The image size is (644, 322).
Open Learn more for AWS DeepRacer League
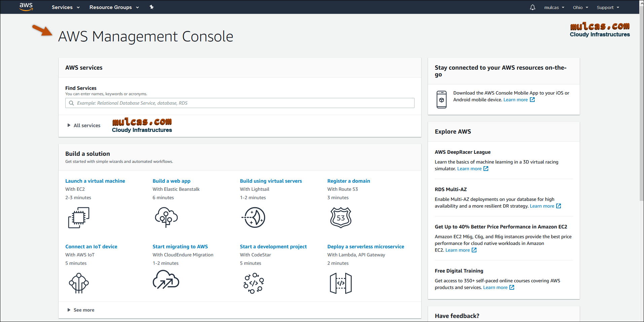coord(469,169)
